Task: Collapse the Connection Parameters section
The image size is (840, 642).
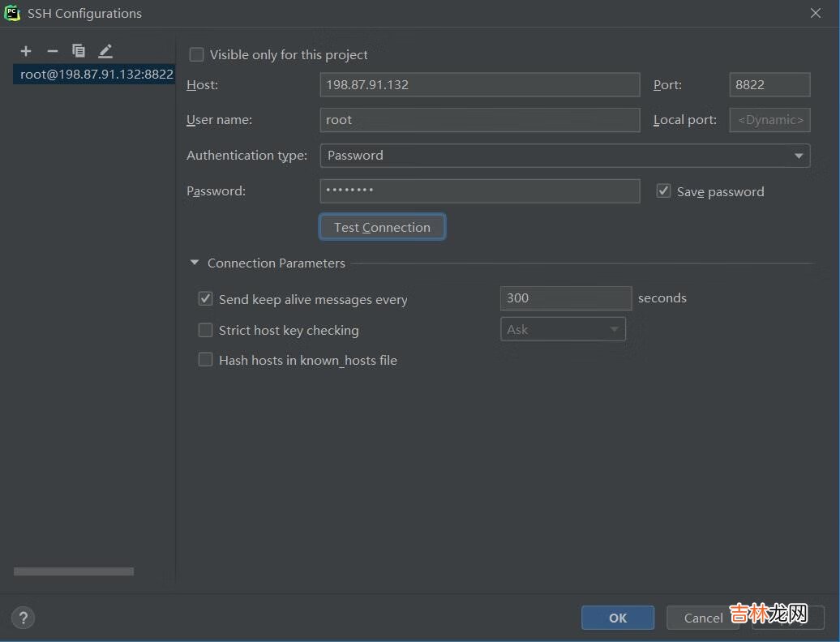Action: click(195, 263)
